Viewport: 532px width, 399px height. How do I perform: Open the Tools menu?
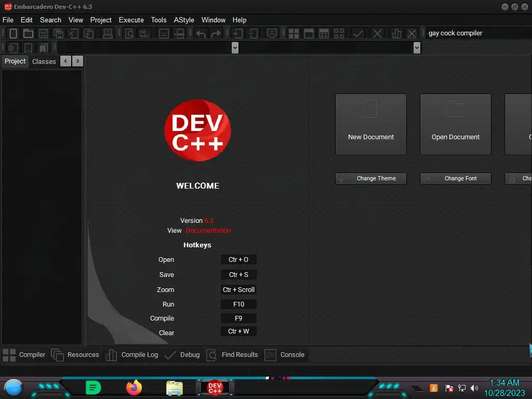click(x=159, y=20)
